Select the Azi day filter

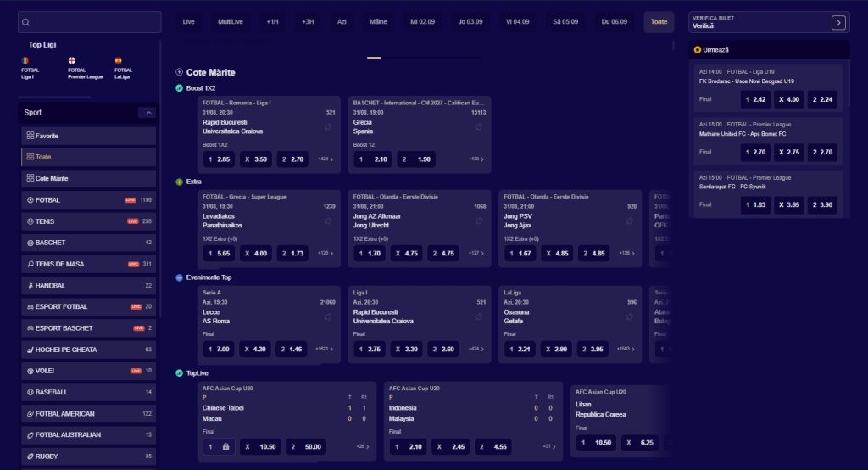pos(342,21)
